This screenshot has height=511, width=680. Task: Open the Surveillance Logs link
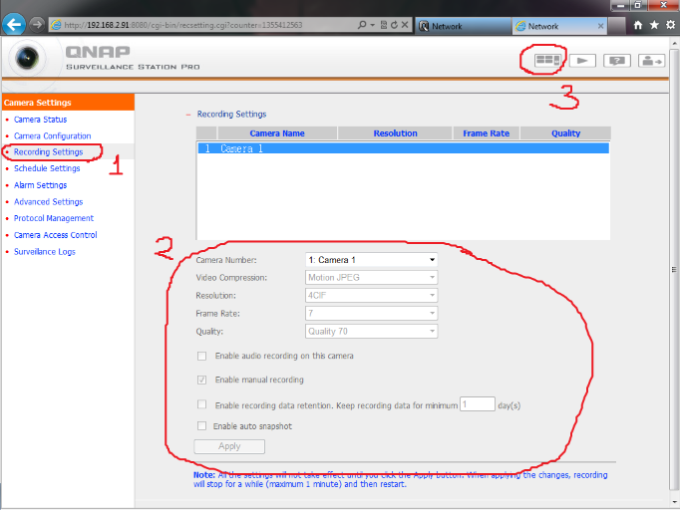pos(44,252)
